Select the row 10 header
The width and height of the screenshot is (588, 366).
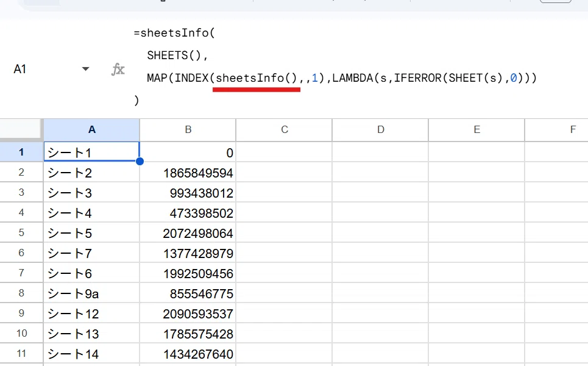click(x=21, y=333)
